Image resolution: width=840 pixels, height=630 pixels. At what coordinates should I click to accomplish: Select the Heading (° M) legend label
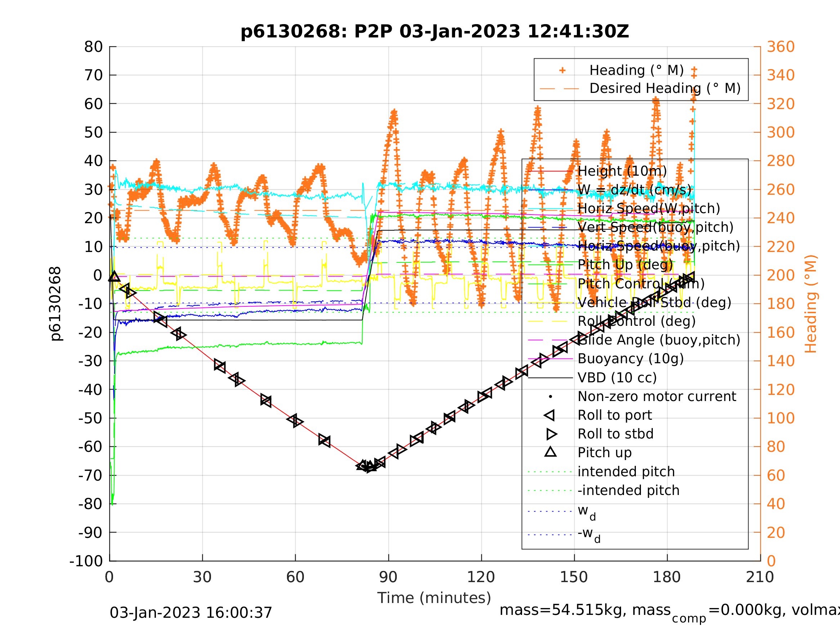click(x=637, y=70)
